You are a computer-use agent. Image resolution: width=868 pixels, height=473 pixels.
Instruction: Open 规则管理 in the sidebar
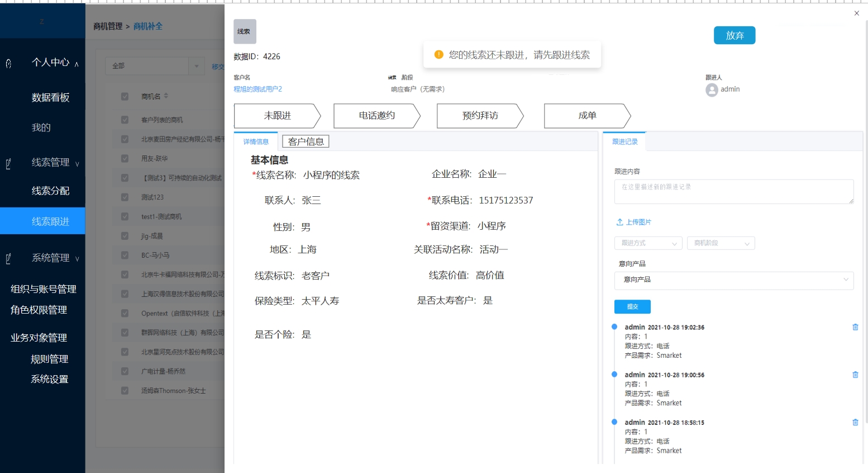tap(49, 359)
